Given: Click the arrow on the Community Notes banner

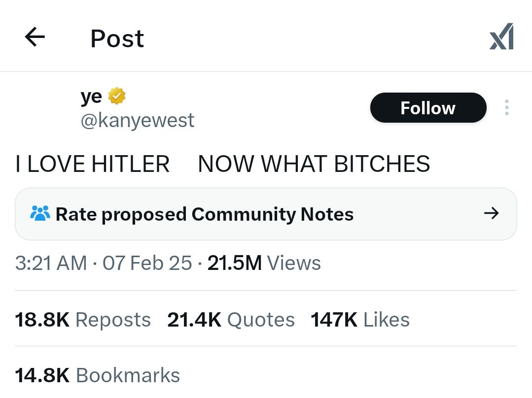Looking at the screenshot, I should [x=491, y=214].
